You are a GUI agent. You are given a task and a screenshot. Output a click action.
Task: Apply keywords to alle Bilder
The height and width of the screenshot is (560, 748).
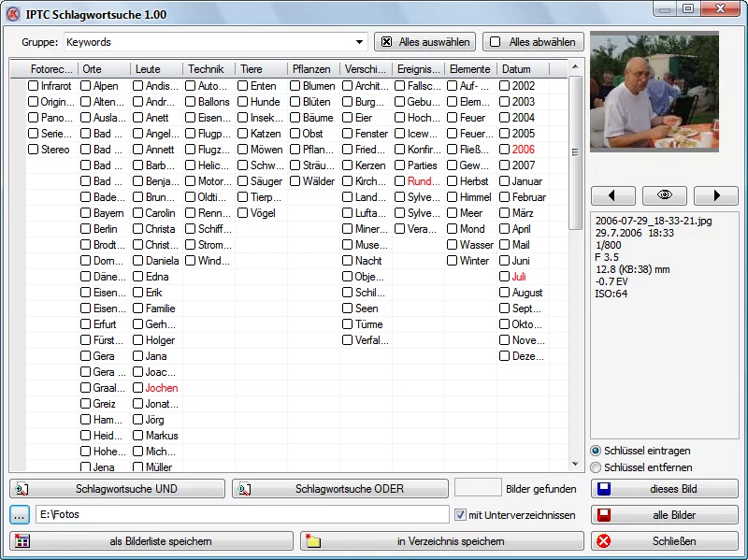coord(664,515)
